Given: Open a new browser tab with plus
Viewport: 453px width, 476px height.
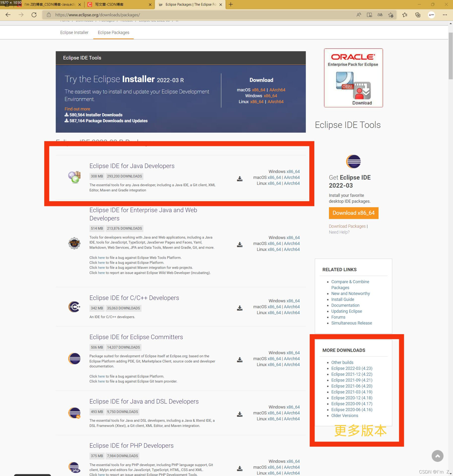Looking at the screenshot, I should pyautogui.click(x=231, y=4).
